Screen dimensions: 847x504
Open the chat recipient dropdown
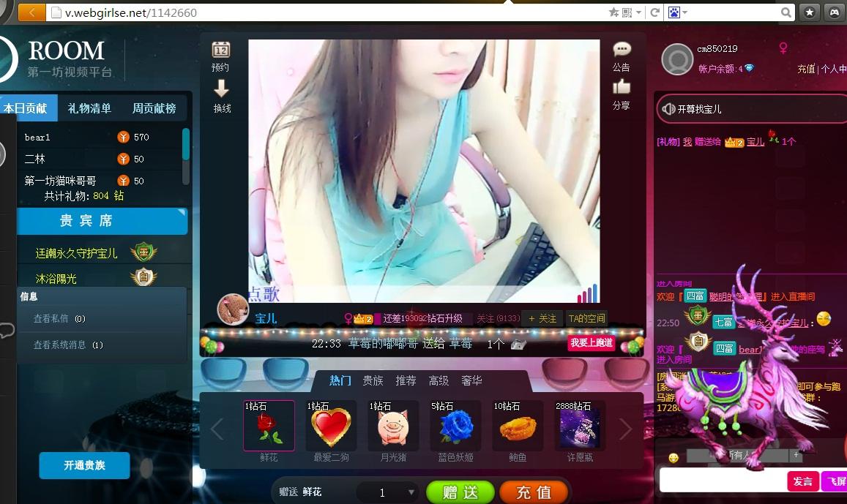coord(796,456)
